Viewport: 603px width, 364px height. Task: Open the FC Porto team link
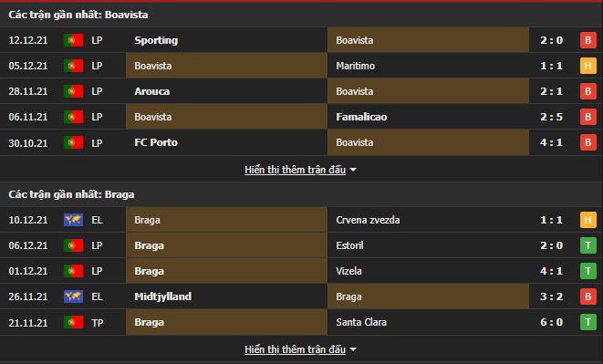point(156,142)
